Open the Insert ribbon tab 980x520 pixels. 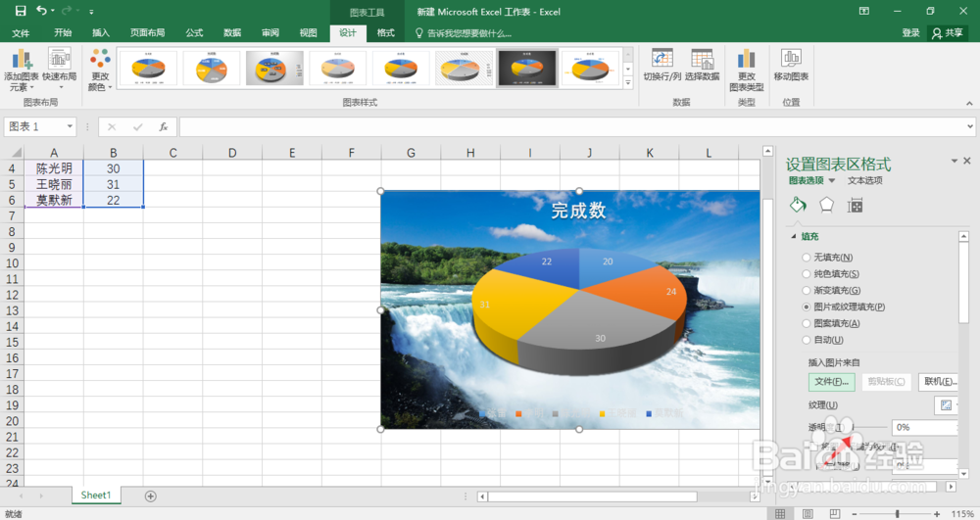tap(101, 32)
